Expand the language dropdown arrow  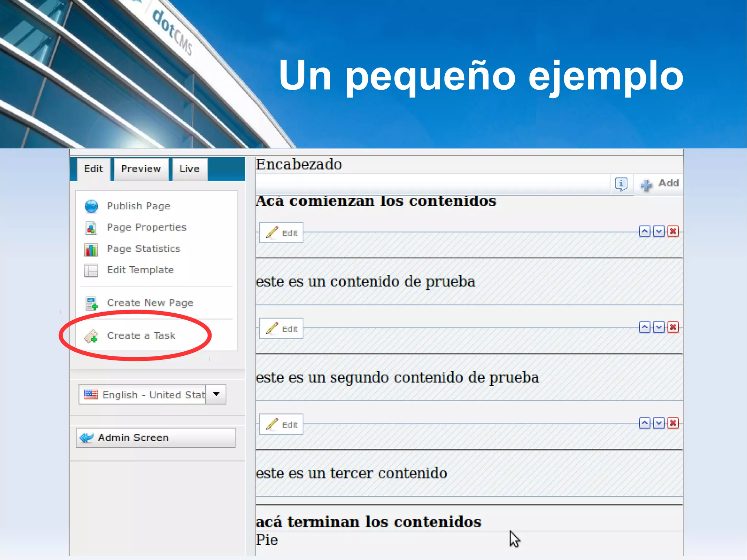(x=216, y=394)
